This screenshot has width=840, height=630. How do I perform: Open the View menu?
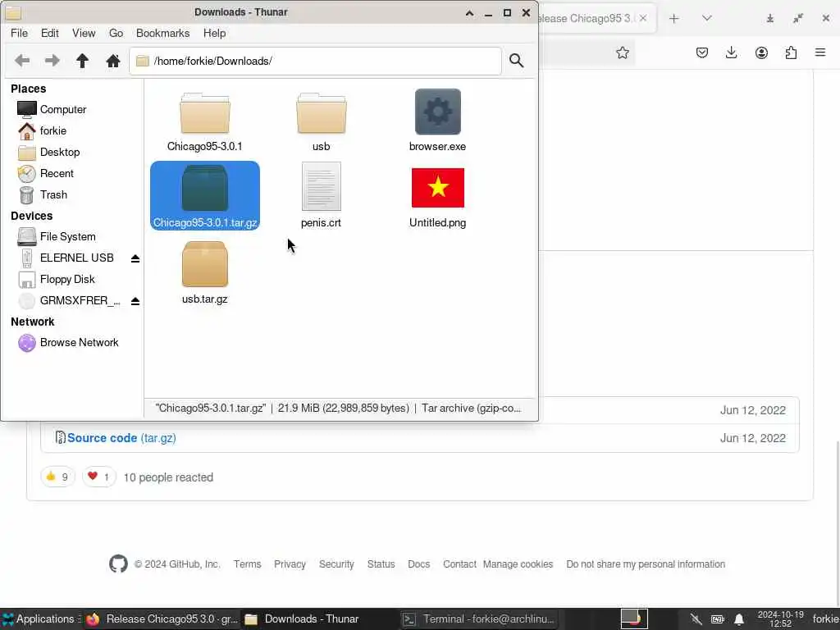coord(84,33)
